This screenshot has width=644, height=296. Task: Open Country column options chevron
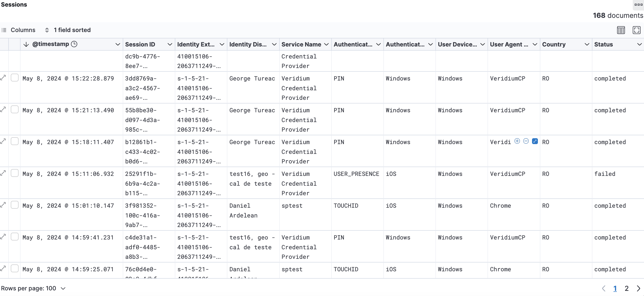587,44
